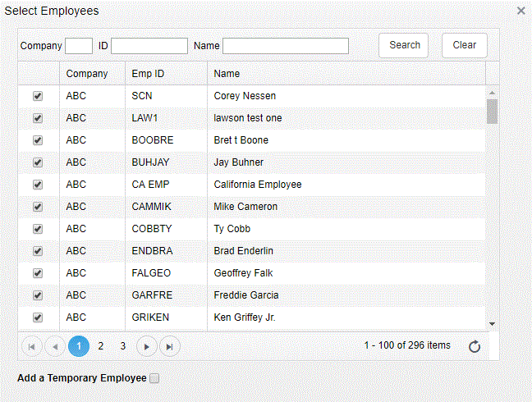Click Emp ID cell SCN

[166, 96]
